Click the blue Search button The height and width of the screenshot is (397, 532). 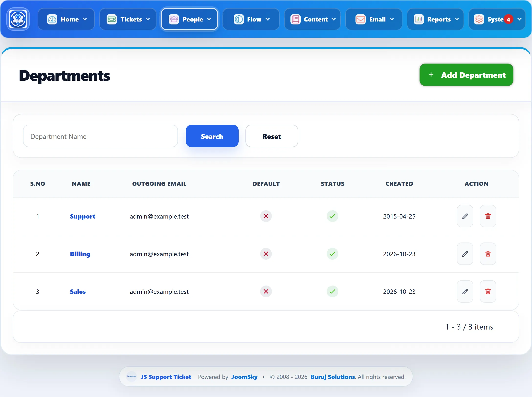tap(212, 136)
